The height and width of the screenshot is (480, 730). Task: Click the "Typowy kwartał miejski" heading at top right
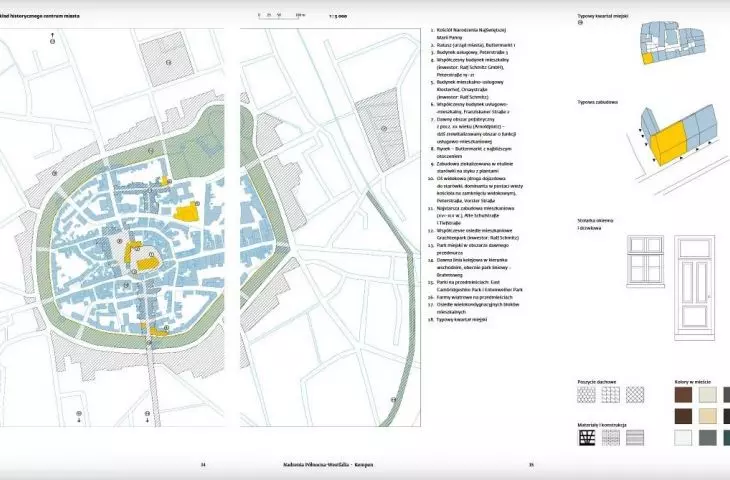(602, 16)
